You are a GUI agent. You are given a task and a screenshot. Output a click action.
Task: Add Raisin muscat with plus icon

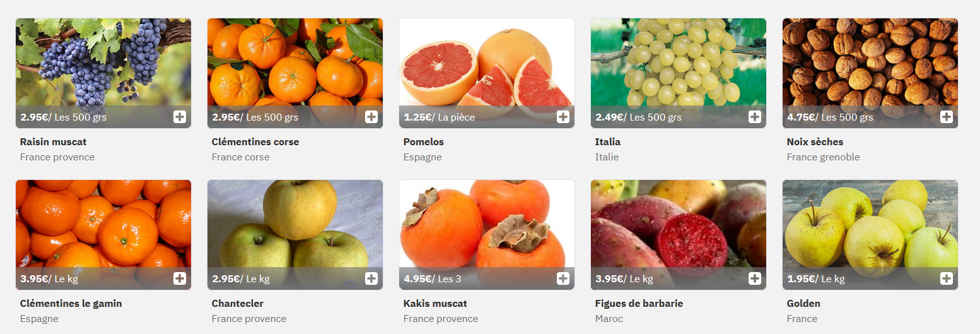click(180, 117)
